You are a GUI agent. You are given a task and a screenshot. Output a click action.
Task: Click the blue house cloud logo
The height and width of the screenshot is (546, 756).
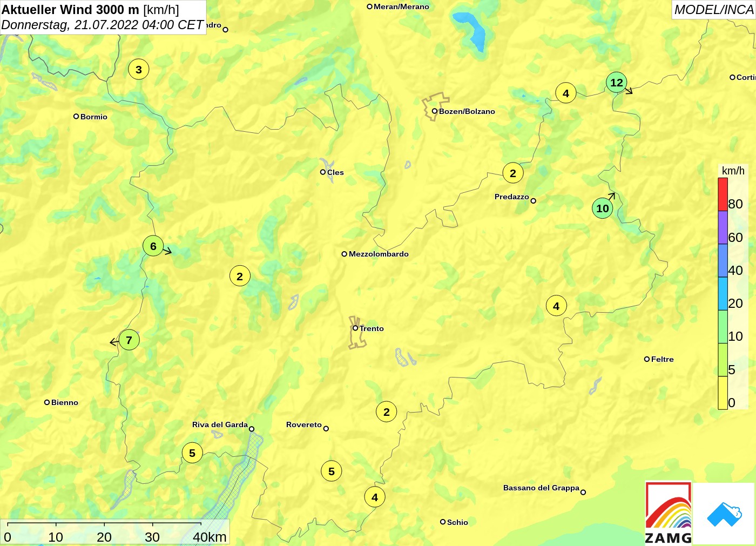coord(724,514)
